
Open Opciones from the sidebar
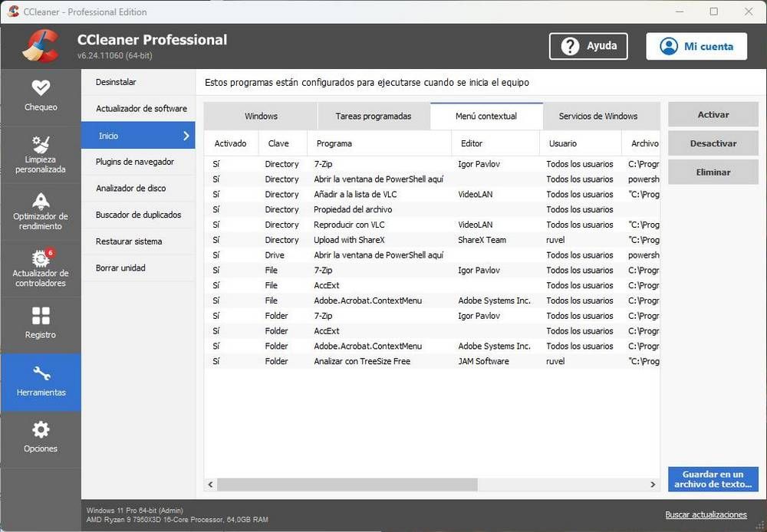click(x=40, y=437)
